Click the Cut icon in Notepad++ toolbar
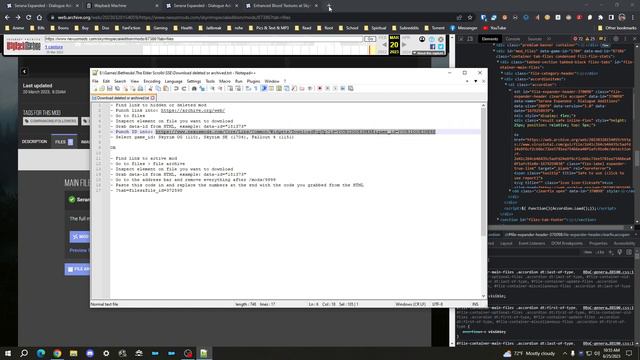Image resolution: width=640 pixels, height=360 pixels. click(151, 88)
